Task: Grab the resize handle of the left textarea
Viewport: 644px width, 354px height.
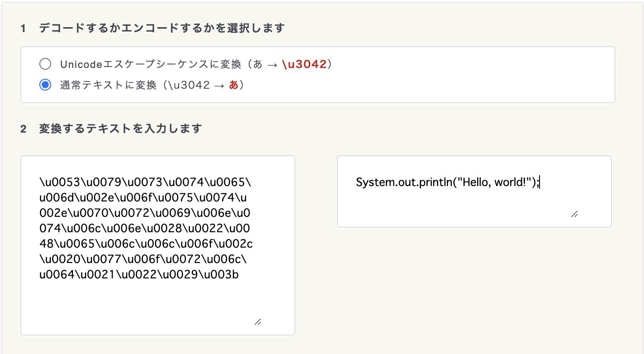Action: click(x=258, y=322)
